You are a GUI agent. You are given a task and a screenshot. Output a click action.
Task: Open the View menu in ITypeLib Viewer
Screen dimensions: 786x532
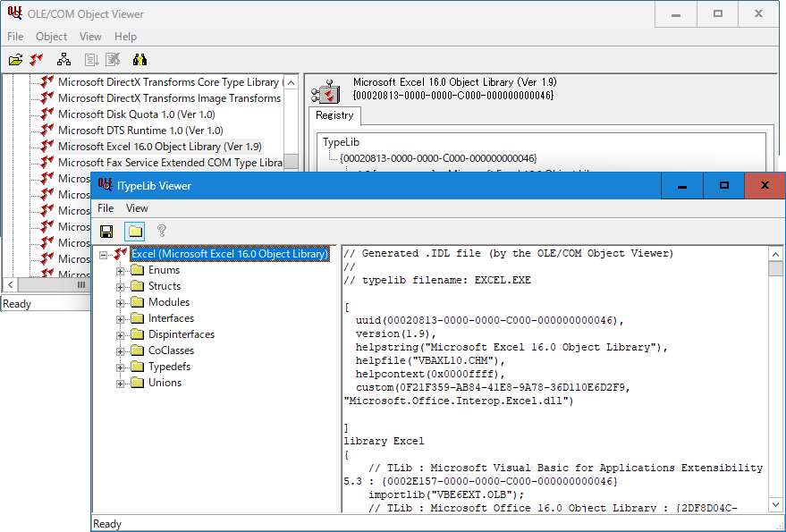[137, 207]
